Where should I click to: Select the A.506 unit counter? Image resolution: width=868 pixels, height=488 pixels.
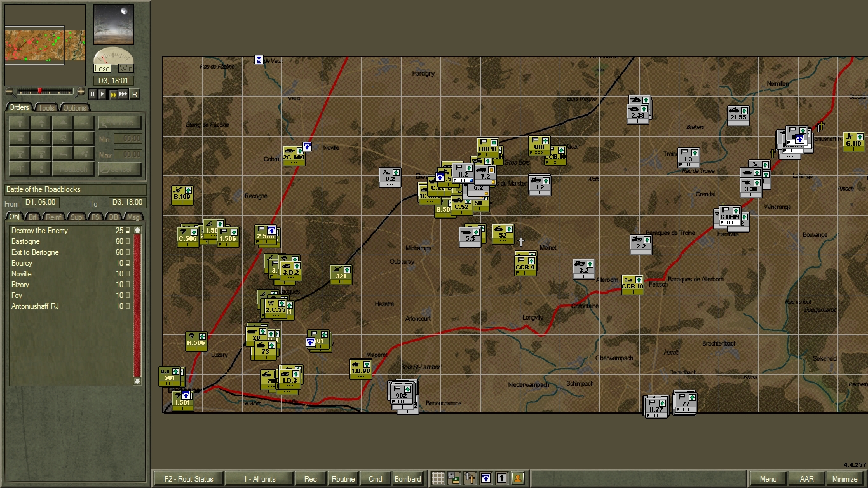pyautogui.click(x=196, y=341)
